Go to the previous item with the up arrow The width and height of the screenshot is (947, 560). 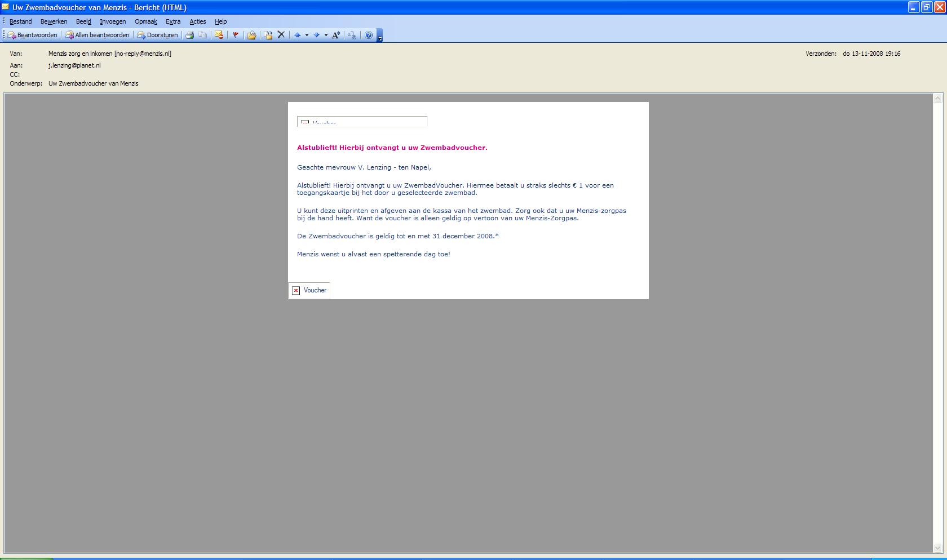coord(298,35)
